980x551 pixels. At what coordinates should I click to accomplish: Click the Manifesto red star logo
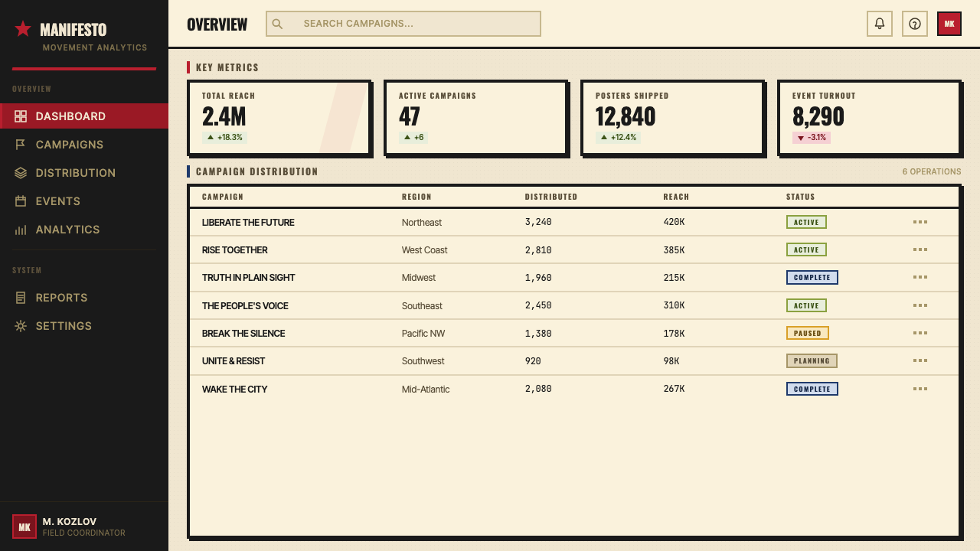(x=23, y=29)
